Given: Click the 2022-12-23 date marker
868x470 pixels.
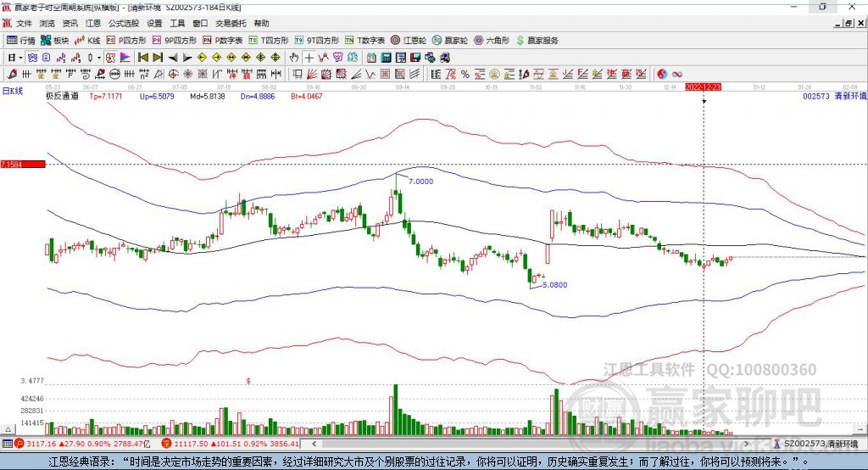Looking at the screenshot, I should pos(704,87).
